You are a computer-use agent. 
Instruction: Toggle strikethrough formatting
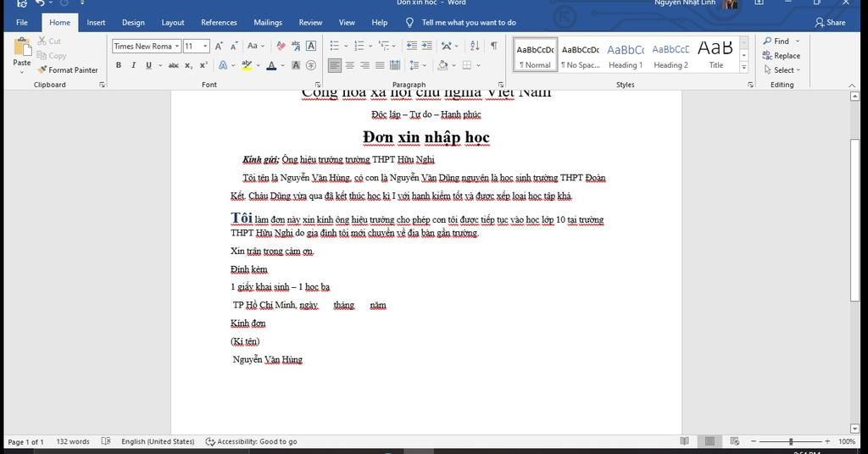[173, 65]
